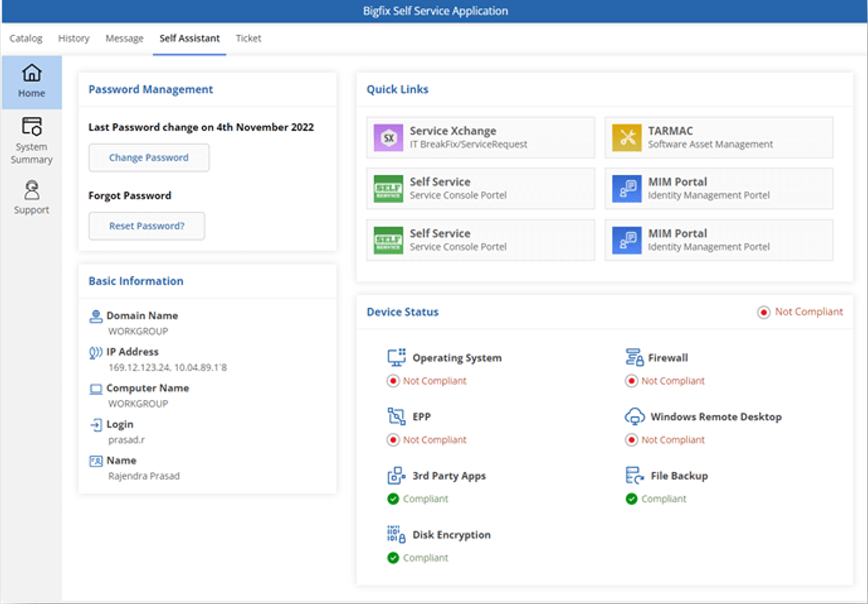
Task: Click the Change Password button
Action: tap(149, 157)
